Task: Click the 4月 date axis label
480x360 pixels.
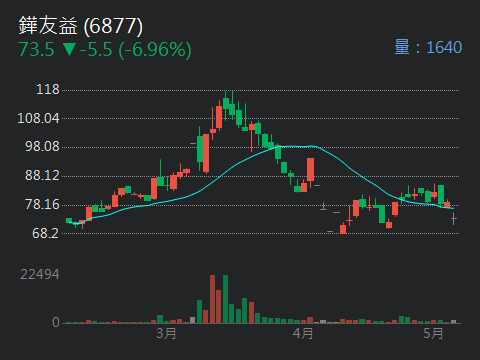Action: point(303,333)
